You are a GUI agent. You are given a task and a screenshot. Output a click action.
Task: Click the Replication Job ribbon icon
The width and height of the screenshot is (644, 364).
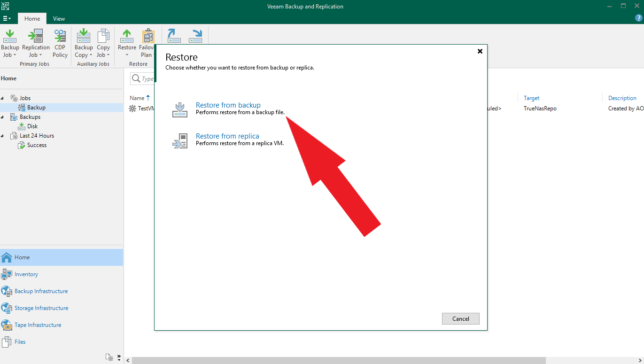click(36, 36)
